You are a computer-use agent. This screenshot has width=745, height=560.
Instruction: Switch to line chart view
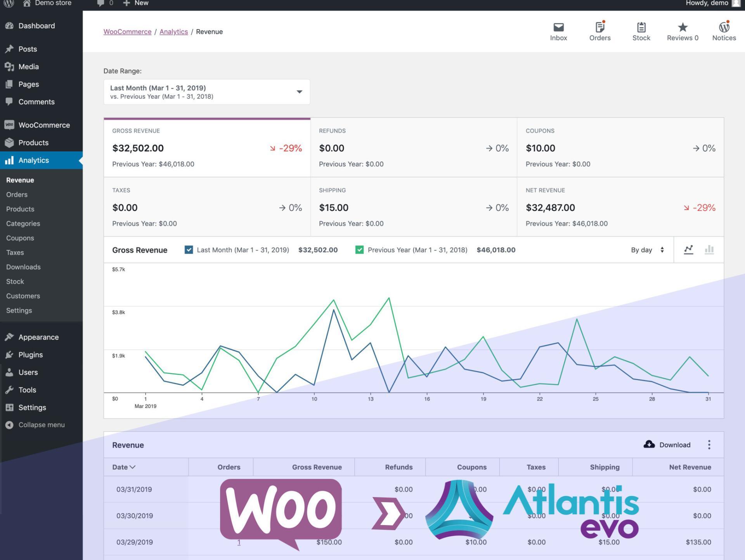687,249
